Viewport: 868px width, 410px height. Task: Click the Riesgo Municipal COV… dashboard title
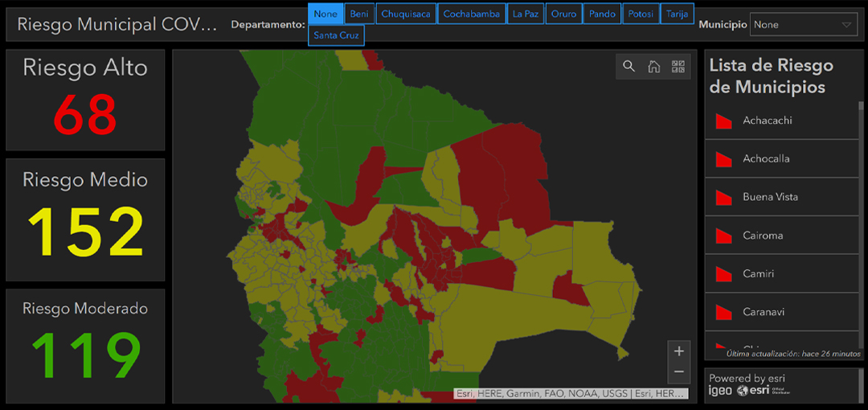(x=117, y=25)
